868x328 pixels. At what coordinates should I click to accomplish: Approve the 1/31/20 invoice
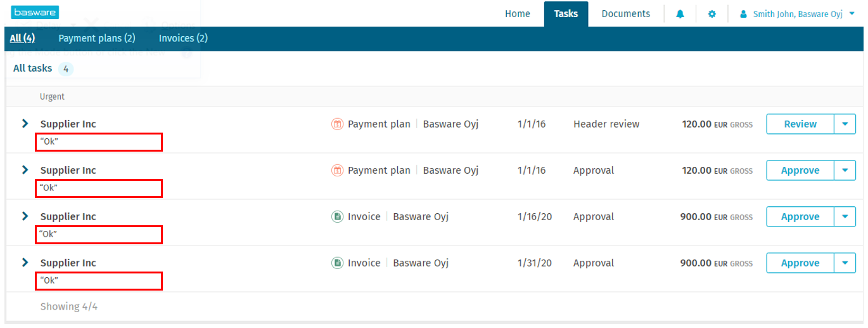800,263
